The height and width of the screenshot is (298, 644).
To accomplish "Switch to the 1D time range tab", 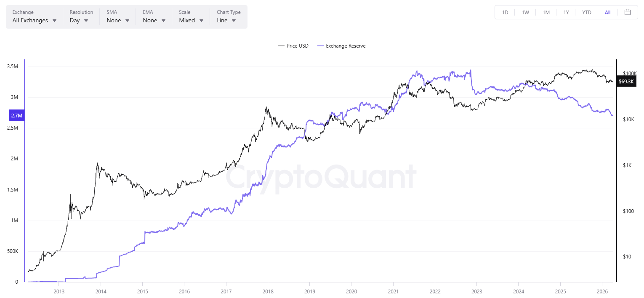I will pos(505,12).
